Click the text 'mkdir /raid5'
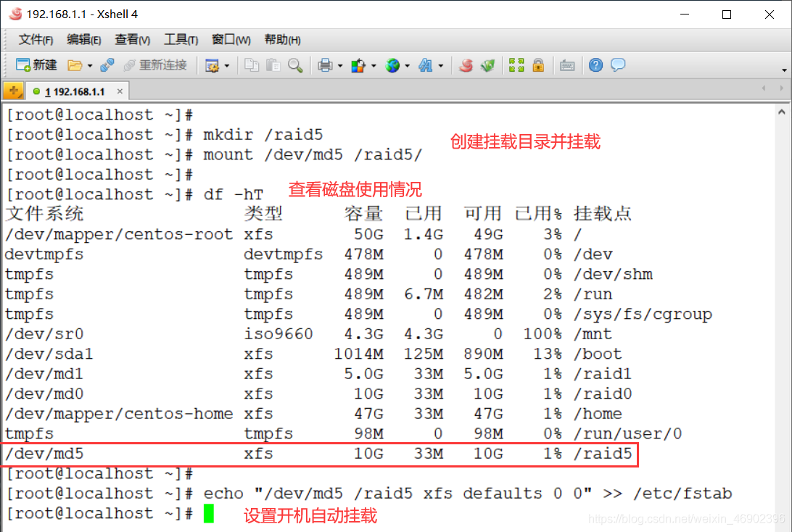Viewport: 792px width, 532px height. coord(263,135)
